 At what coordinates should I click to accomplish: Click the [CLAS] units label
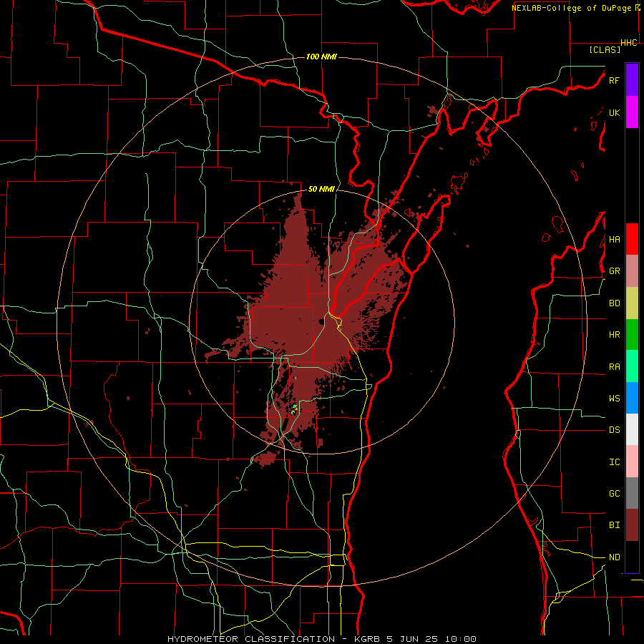[x=605, y=50]
